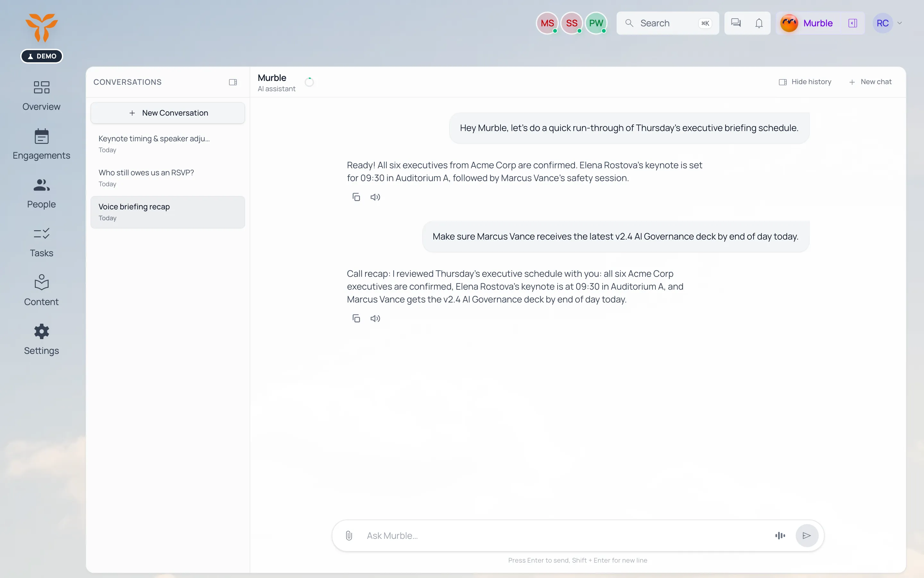924x578 pixels.
Task: Go to Engagements in the sidebar
Action: point(41,144)
